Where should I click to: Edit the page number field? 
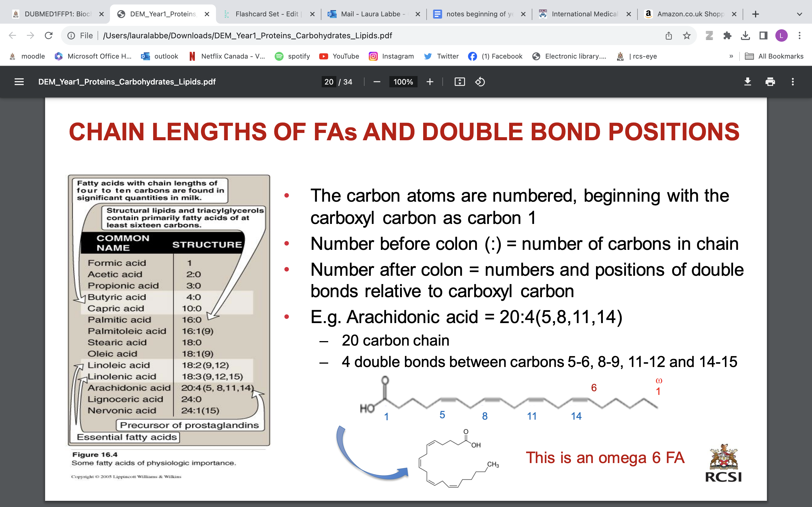(329, 82)
